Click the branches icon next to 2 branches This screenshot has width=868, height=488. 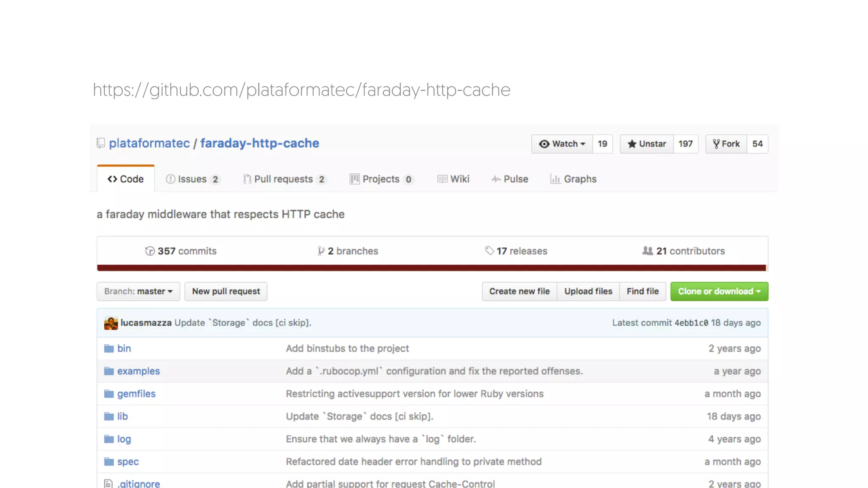point(321,251)
